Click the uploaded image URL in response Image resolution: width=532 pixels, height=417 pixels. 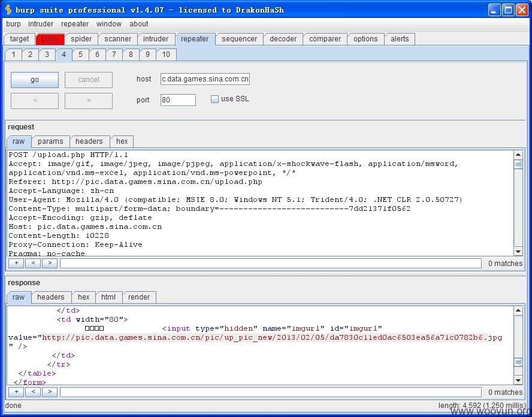[x=272, y=337]
